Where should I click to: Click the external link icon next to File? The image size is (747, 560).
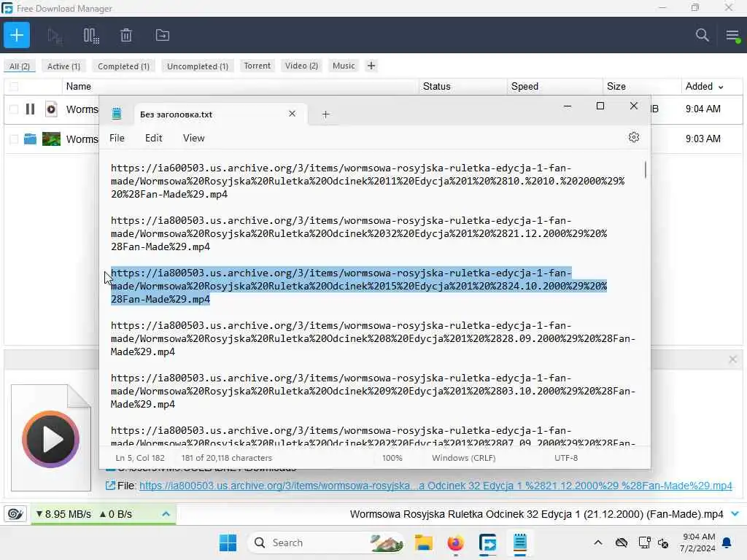110,486
